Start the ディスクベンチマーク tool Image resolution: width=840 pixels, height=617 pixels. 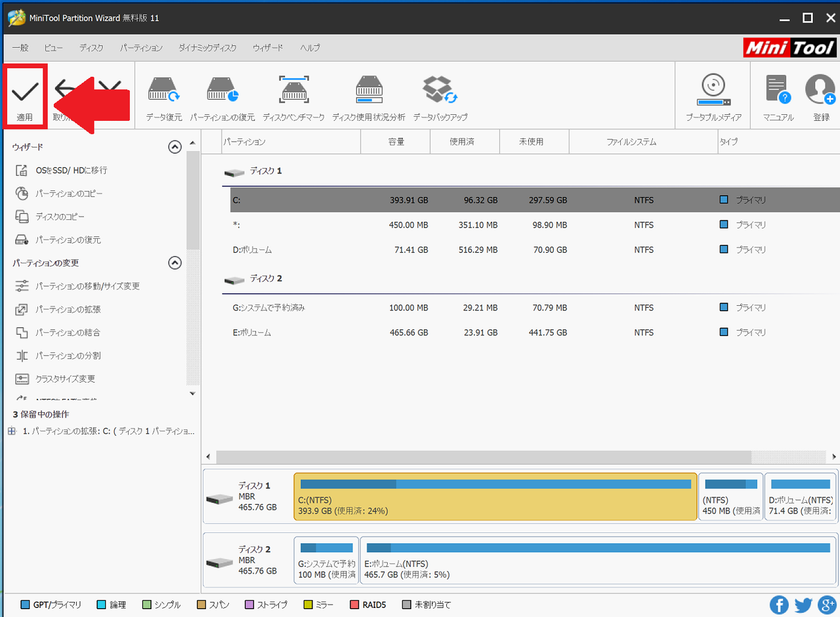point(293,98)
